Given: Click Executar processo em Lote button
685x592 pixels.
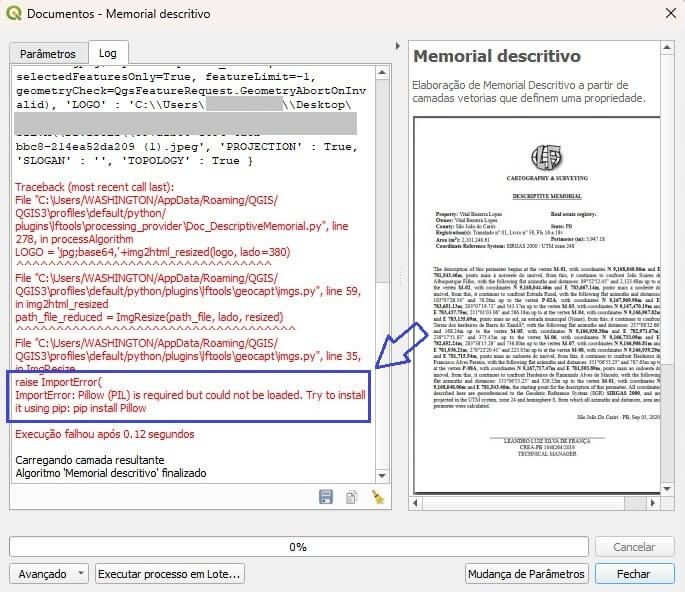Looking at the screenshot, I should tap(170, 574).
